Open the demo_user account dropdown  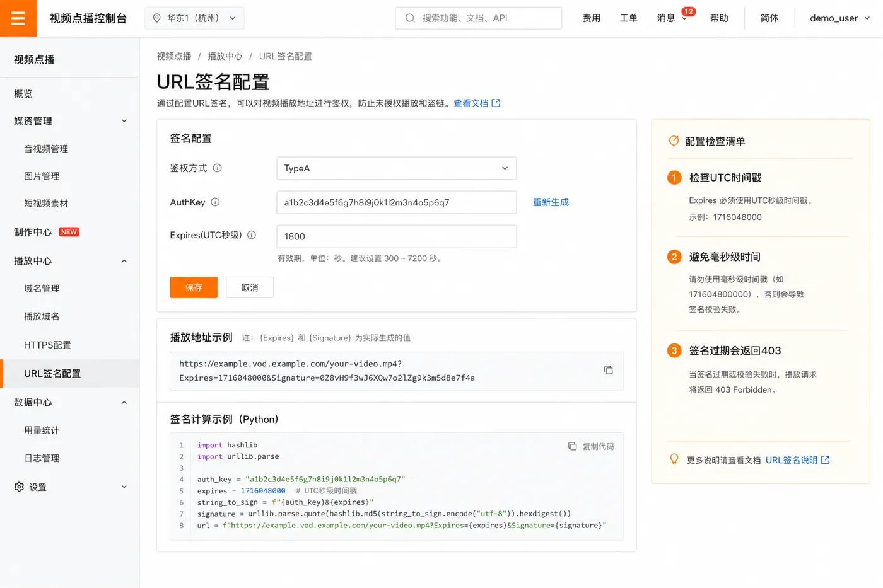839,18
